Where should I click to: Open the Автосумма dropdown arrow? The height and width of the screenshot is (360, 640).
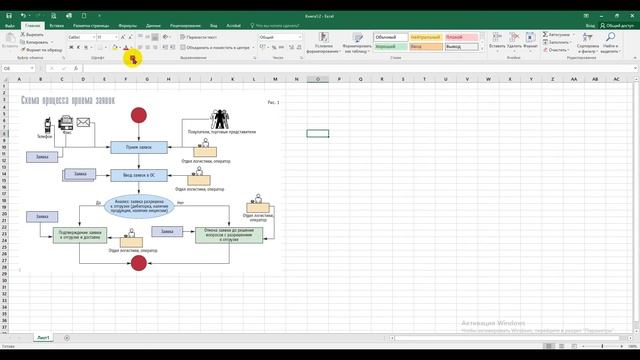point(573,35)
